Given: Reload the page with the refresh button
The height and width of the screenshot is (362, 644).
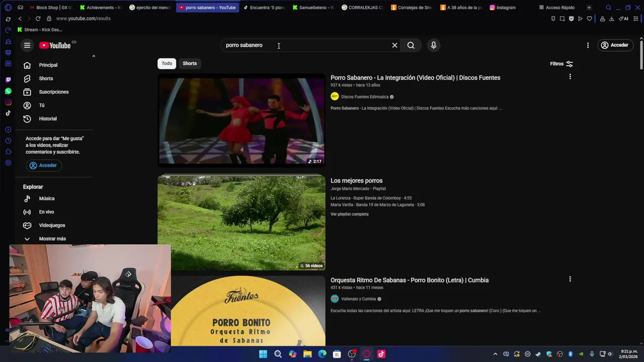Looking at the screenshot, I should 38,19.
